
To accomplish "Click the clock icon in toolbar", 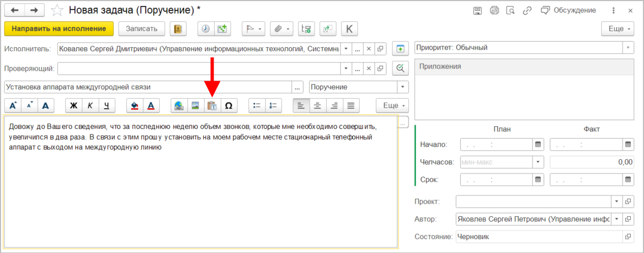I will pyautogui.click(x=206, y=29).
